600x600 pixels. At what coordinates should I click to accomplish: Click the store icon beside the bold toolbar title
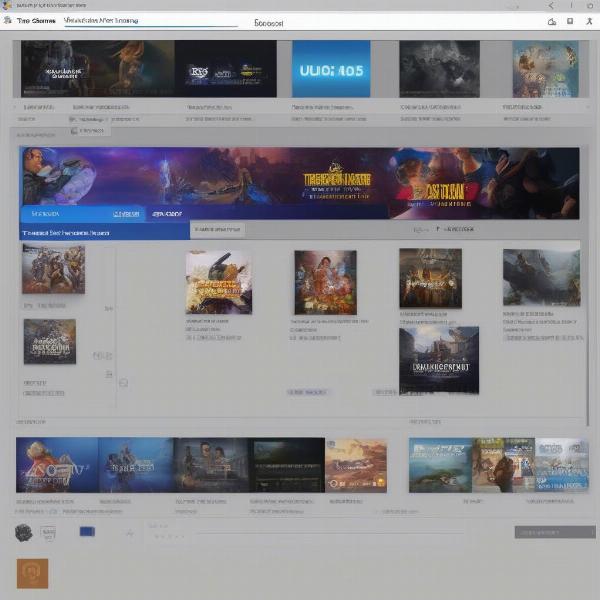[x=7, y=21]
